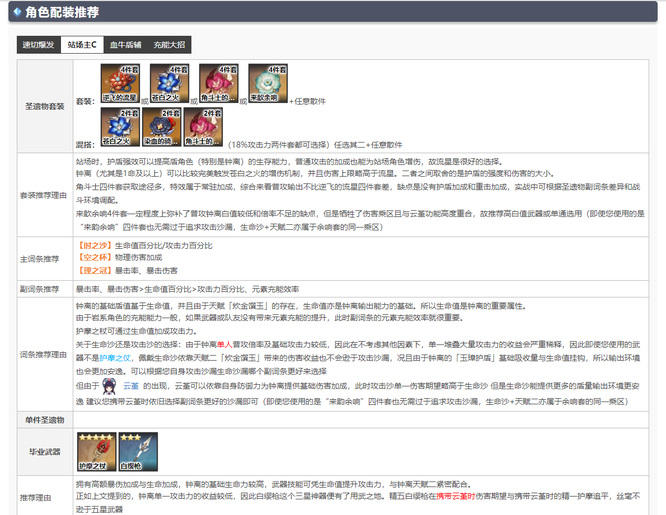Viewport: 666px width, 515px height.
Task: Open the 空之杯 main stat link
Action: click(x=94, y=257)
